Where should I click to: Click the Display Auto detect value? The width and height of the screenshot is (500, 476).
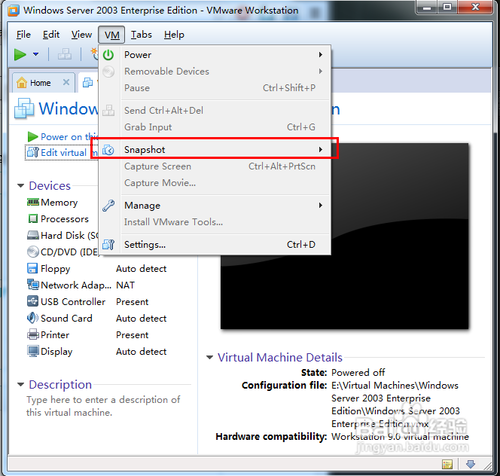(141, 351)
